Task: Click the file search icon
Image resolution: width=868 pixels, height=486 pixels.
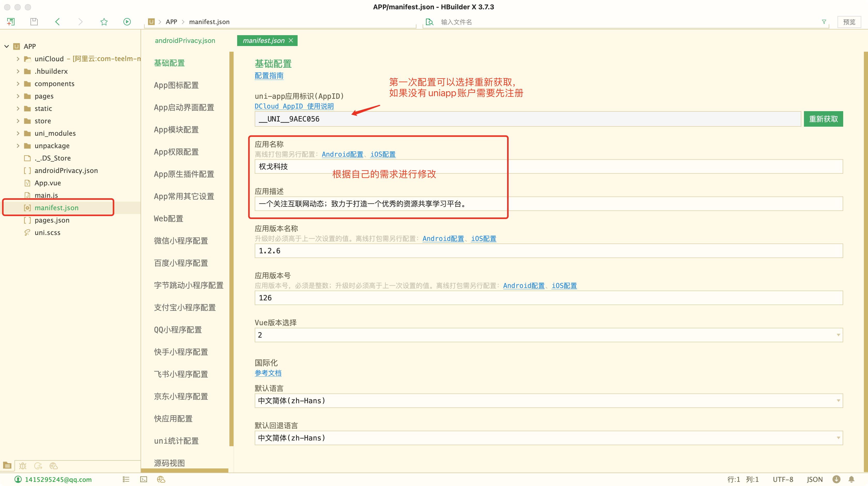Action: click(x=429, y=22)
